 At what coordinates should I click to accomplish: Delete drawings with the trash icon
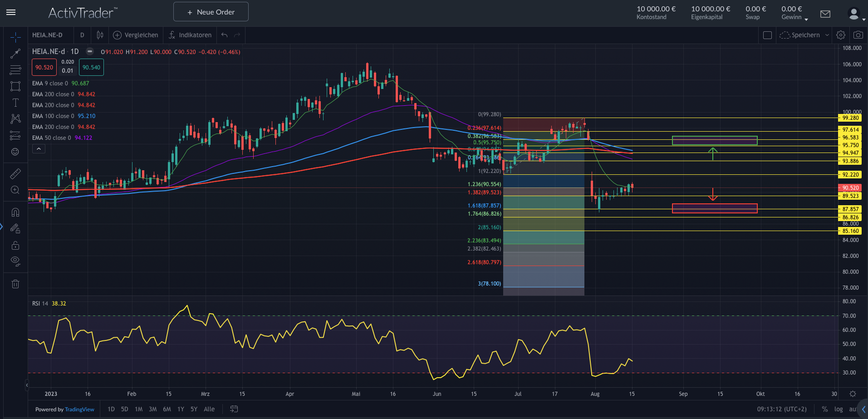(15, 284)
